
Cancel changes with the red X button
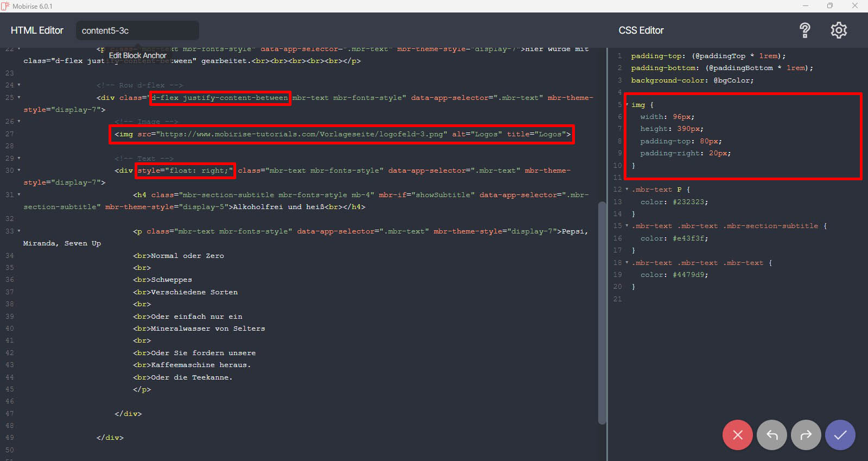coord(737,435)
